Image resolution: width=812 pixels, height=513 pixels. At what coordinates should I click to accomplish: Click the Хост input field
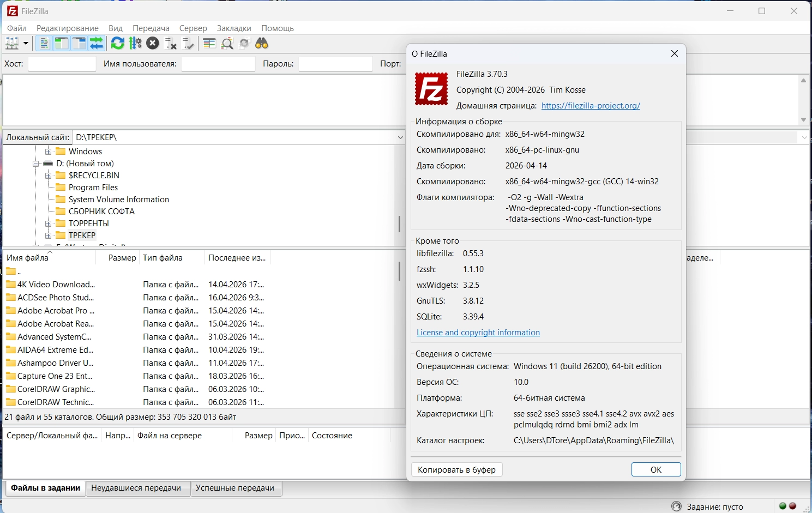[62, 64]
